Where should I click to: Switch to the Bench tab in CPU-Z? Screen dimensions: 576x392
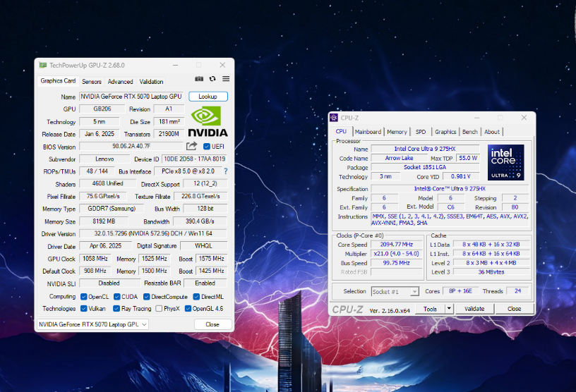point(470,132)
